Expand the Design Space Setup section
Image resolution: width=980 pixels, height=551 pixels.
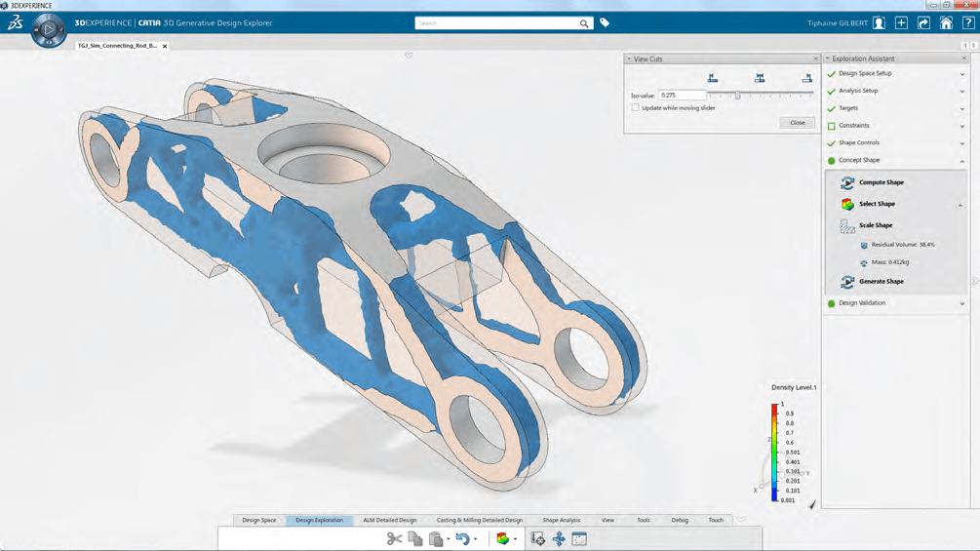pos(961,74)
